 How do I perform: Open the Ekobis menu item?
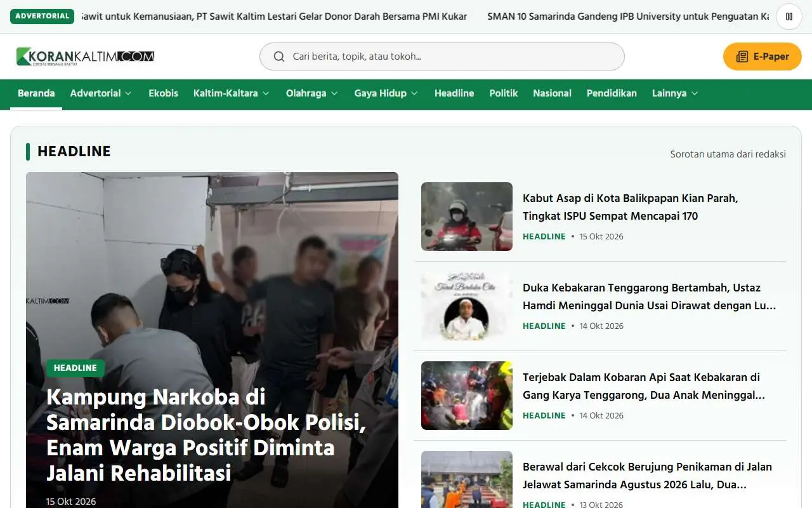coord(163,93)
